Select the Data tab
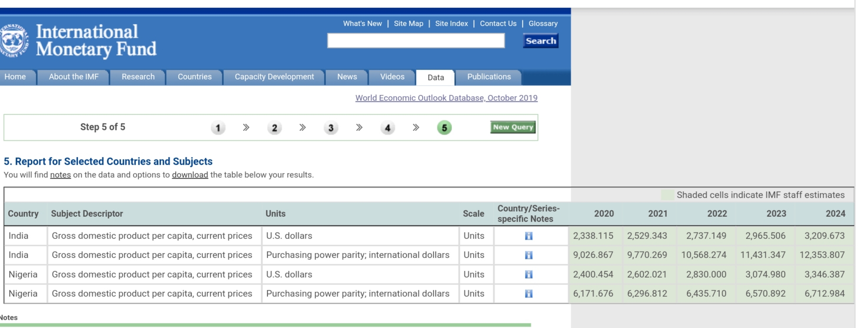The image size is (868, 328). [x=436, y=77]
